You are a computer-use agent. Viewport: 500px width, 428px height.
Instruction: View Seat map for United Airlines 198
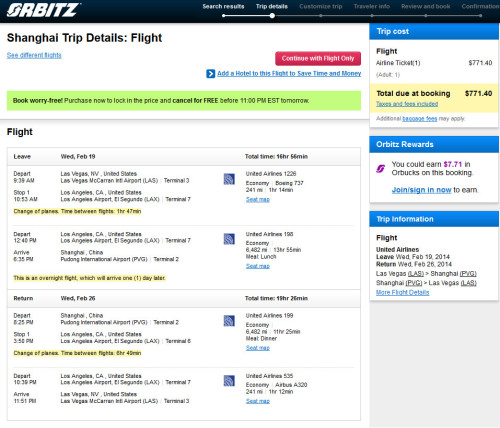[x=258, y=266]
